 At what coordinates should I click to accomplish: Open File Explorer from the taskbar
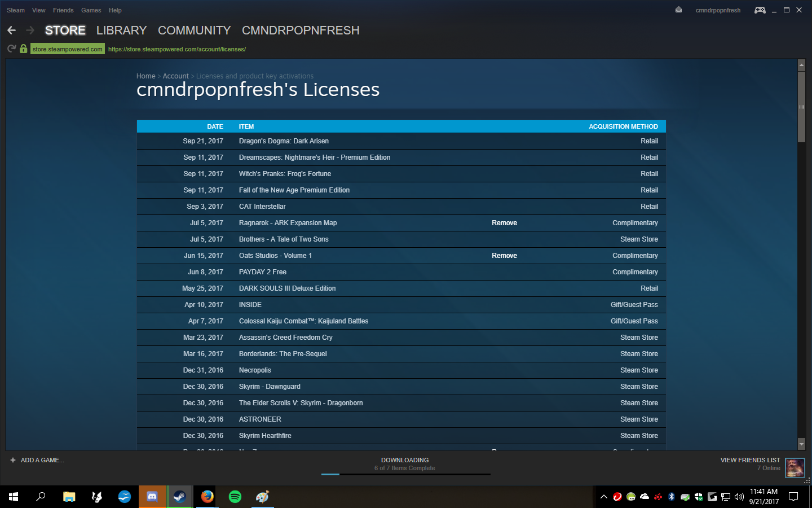point(69,497)
